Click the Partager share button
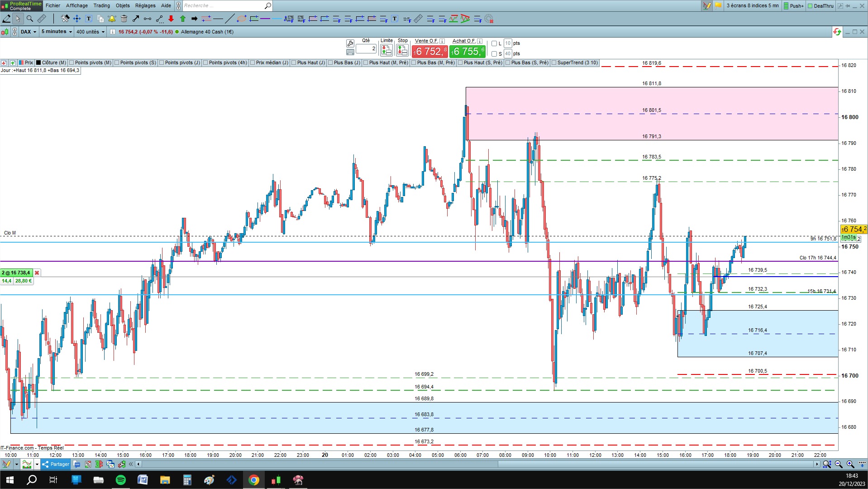 [x=56, y=464]
